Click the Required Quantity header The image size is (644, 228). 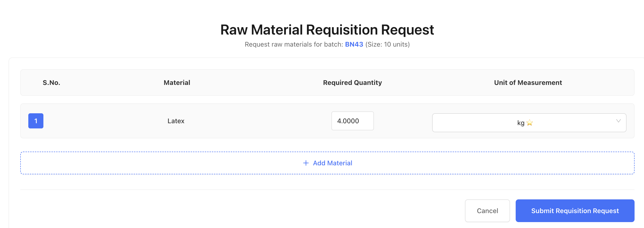352,83
